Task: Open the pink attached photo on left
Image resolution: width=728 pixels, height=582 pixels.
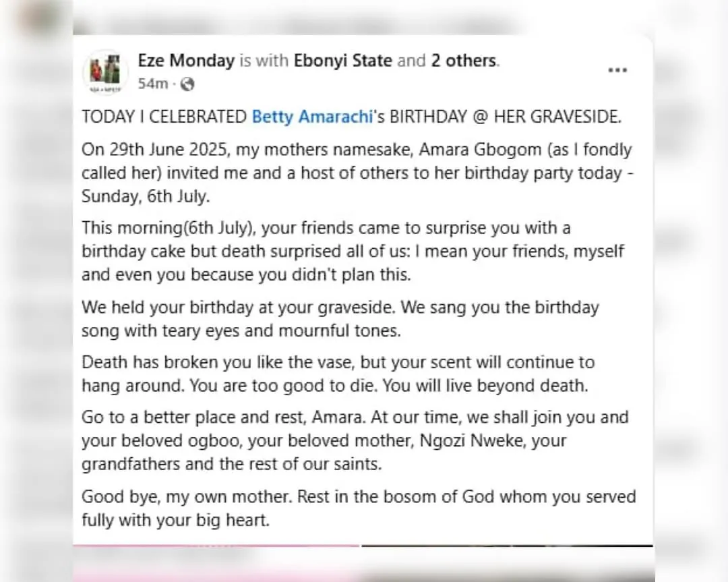Action: click(x=216, y=563)
